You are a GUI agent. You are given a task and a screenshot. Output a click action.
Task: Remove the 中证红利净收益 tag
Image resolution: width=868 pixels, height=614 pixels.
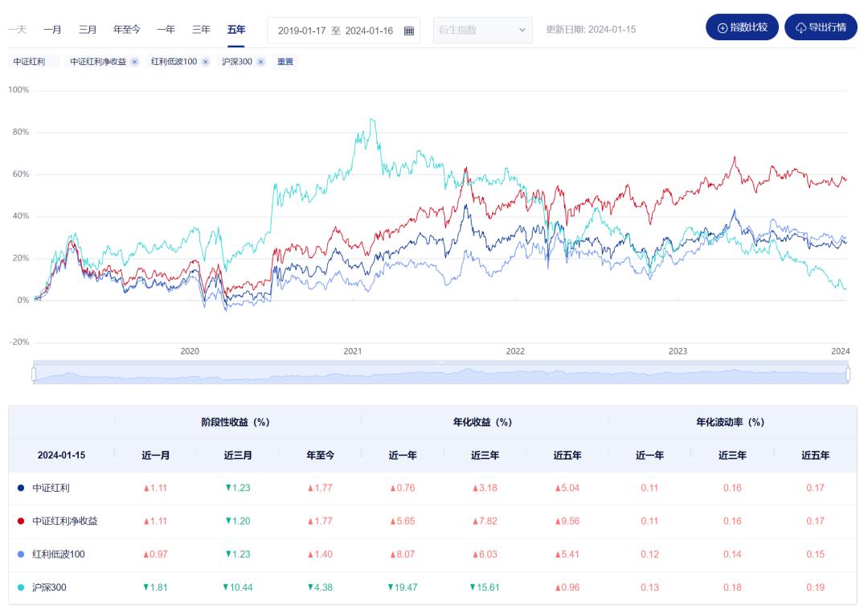[x=134, y=62]
